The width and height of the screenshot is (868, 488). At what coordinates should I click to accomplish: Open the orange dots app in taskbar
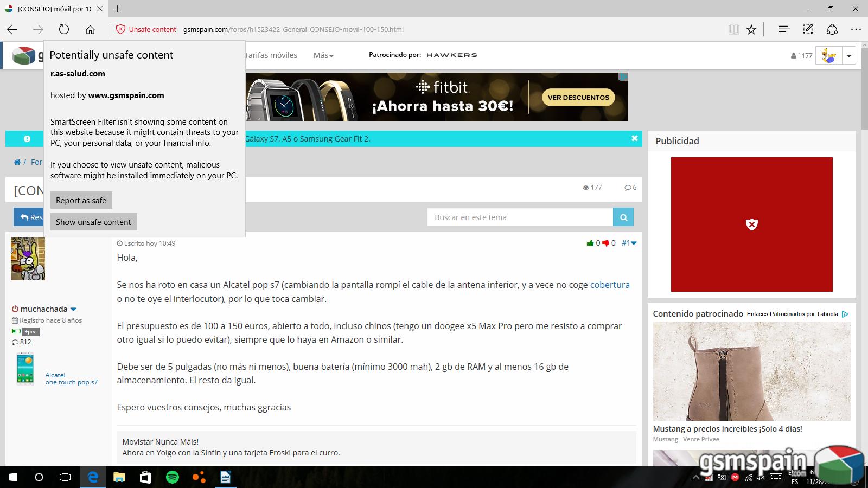pyautogui.click(x=199, y=477)
